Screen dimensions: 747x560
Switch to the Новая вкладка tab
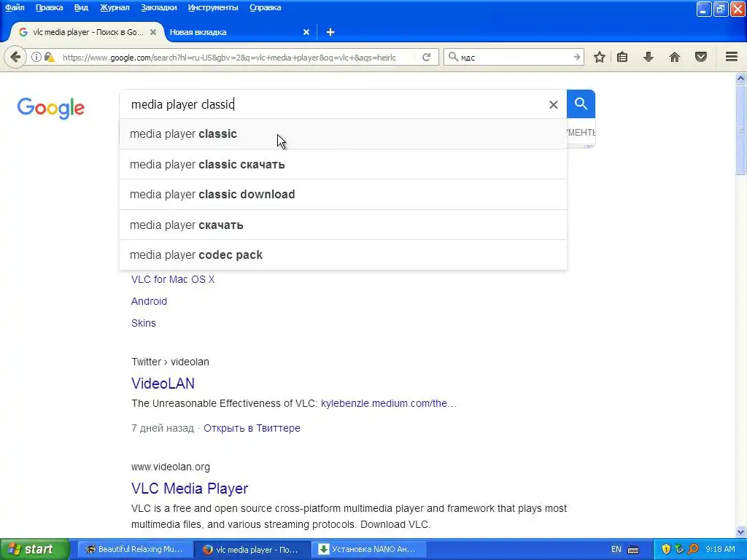point(239,32)
